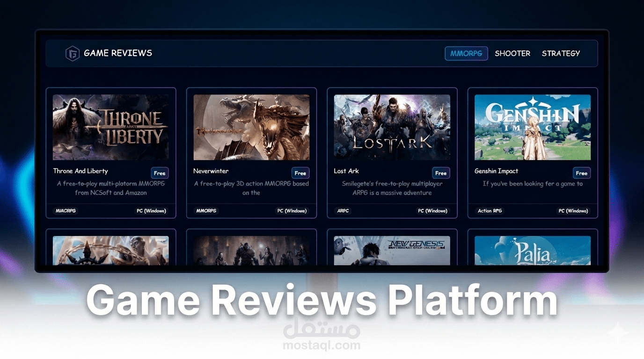The width and height of the screenshot is (644, 359).
Task: Click Free badge on Neverwinter card
Action: pyautogui.click(x=300, y=173)
